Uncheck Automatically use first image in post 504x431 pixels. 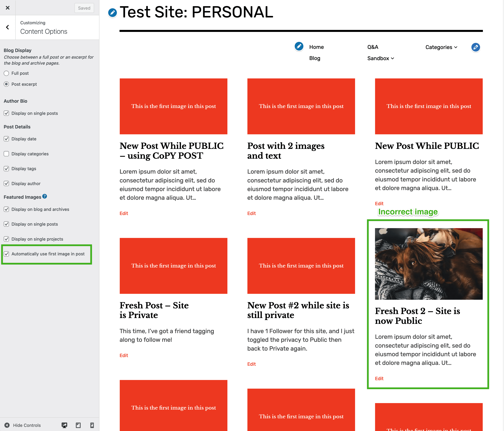click(x=7, y=254)
